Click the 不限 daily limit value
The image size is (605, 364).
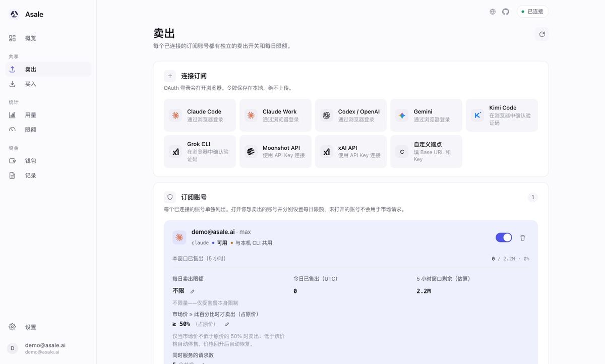pyautogui.click(x=178, y=291)
